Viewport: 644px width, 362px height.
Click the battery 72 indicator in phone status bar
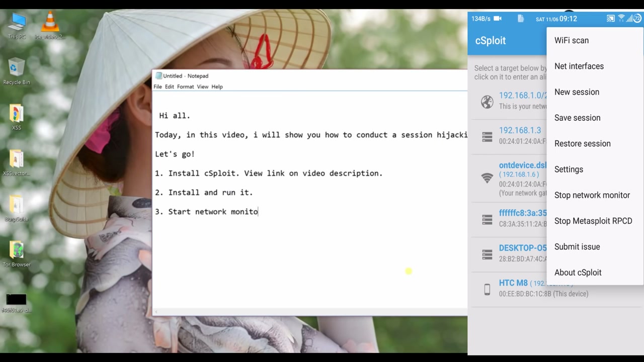point(637,19)
